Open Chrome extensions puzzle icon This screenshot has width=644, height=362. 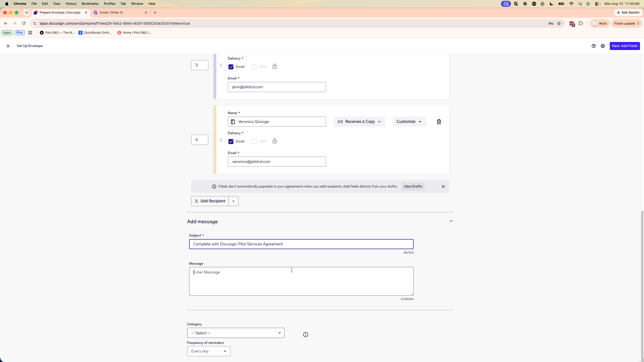[x=581, y=23]
